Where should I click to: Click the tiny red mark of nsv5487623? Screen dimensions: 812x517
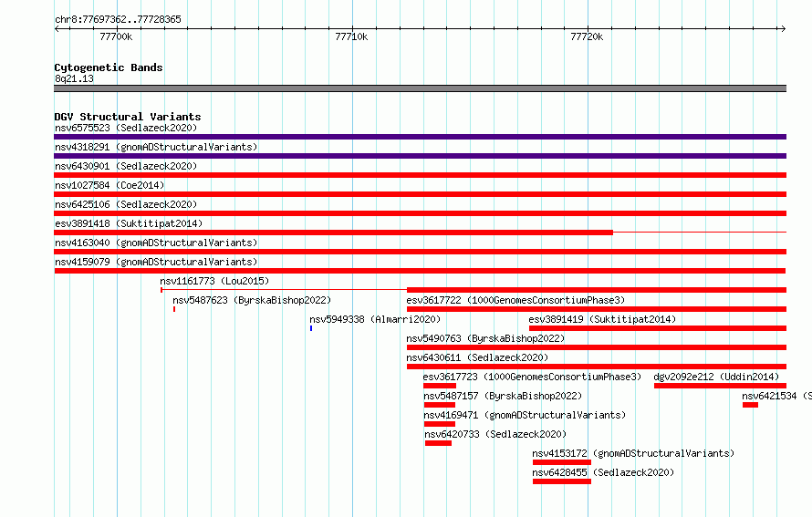pyautogui.click(x=174, y=309)
